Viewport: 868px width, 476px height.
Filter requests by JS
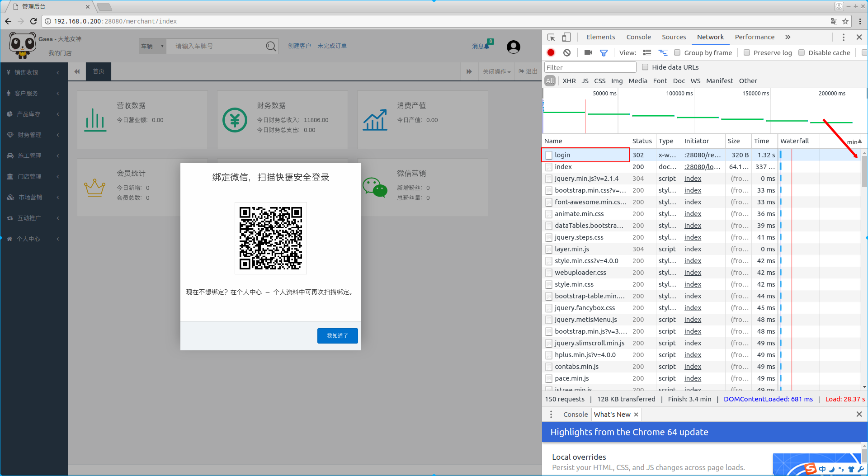(x=585, y=81)
